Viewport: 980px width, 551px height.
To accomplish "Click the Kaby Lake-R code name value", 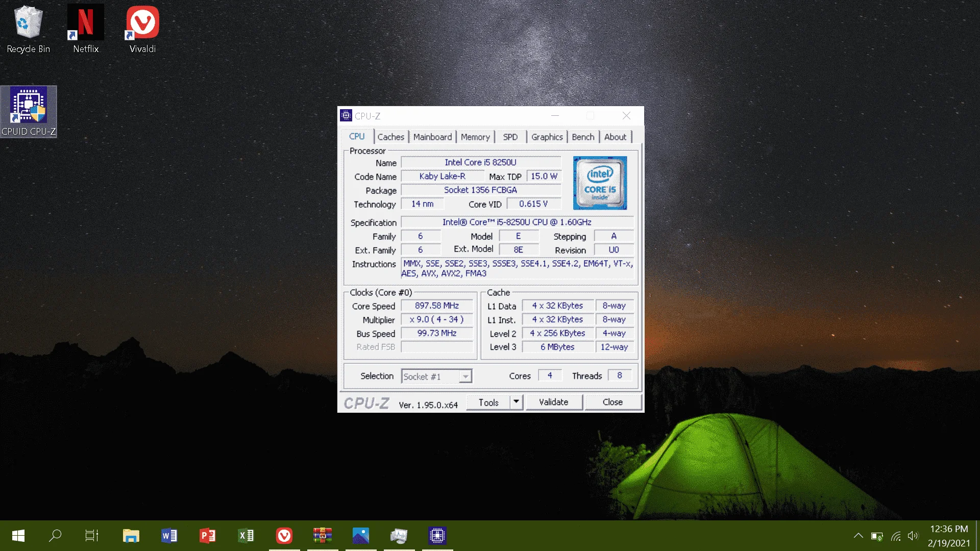I will pos(442,176).
